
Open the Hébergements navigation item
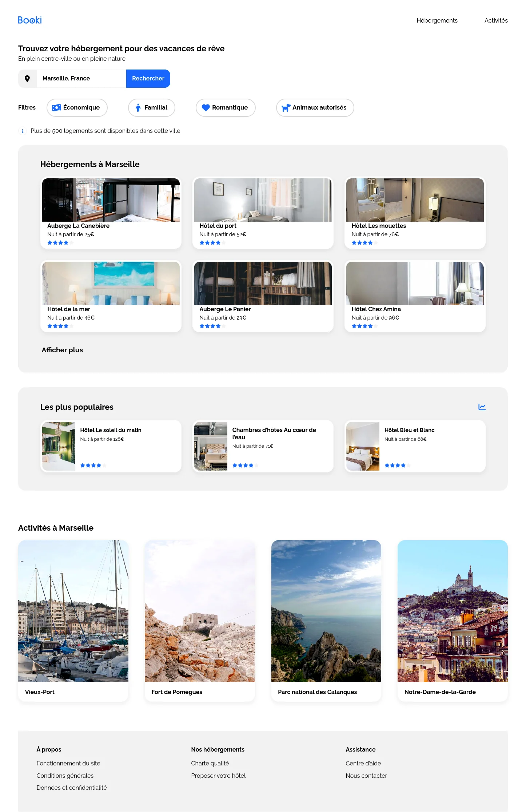coord(437,21)
